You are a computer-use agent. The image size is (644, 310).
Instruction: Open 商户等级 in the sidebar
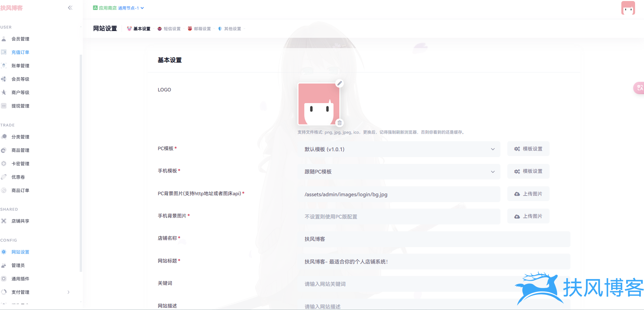20,92
